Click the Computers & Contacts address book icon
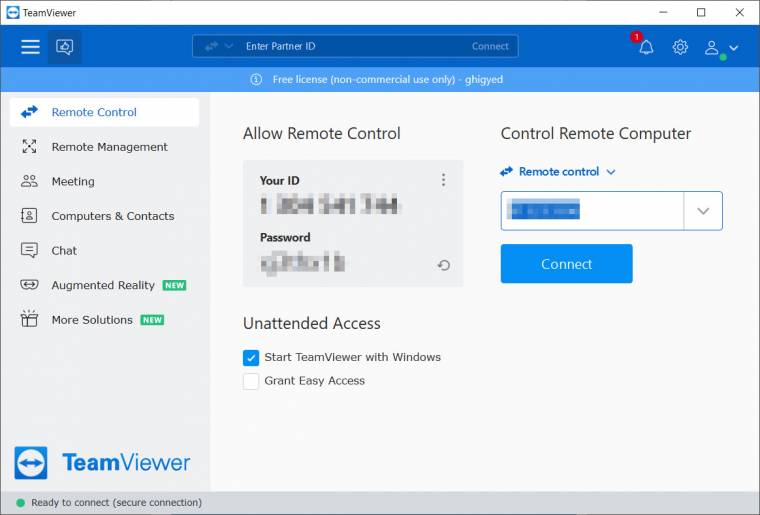This screenshot has height=515, width=760. point(29,216)
